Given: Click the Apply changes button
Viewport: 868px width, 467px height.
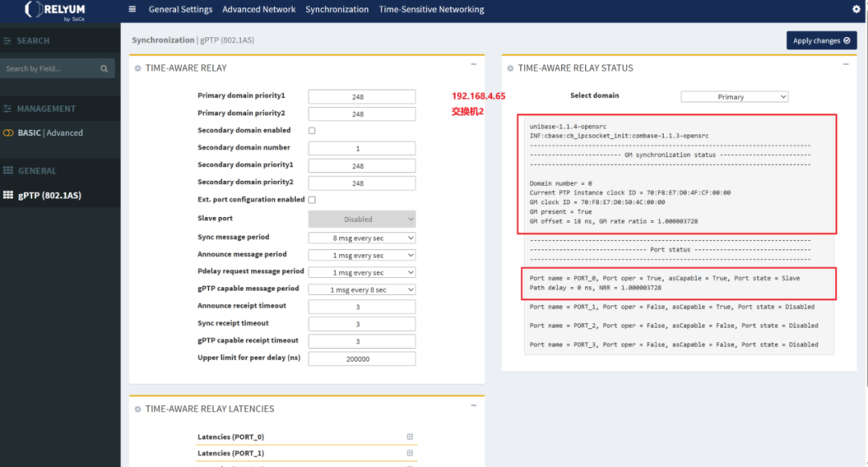Looking at the screenshot, I should click(x=821, y=40).
